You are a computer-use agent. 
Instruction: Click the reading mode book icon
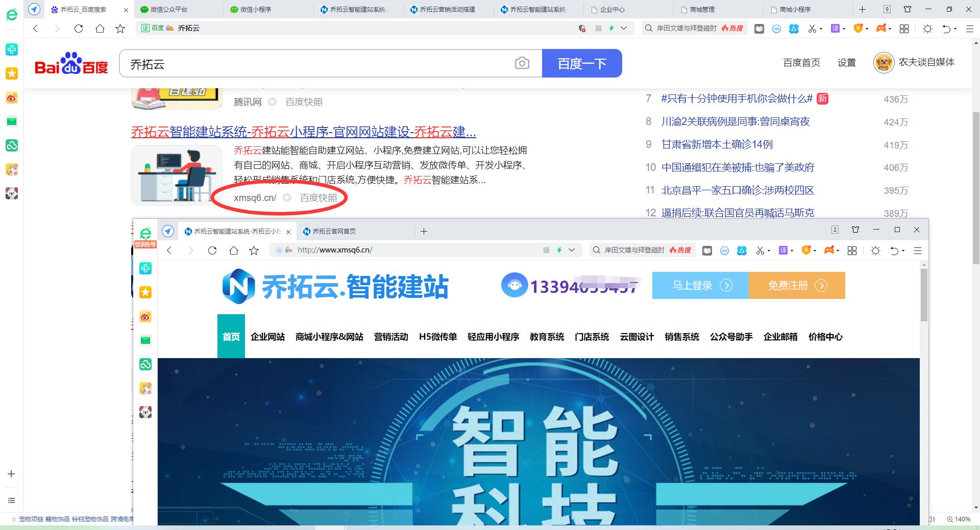click(x=759, y=29)
